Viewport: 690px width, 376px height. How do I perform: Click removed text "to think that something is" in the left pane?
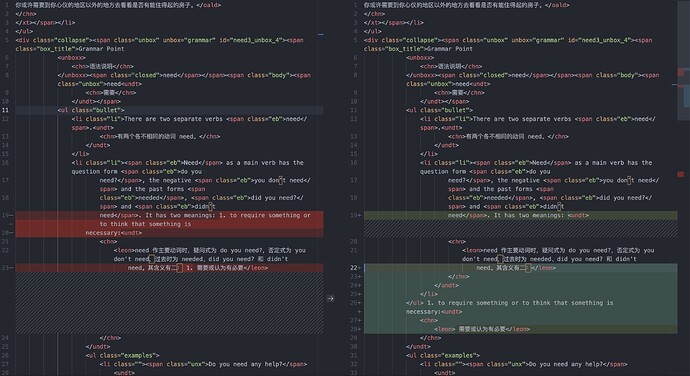[145, 224]
